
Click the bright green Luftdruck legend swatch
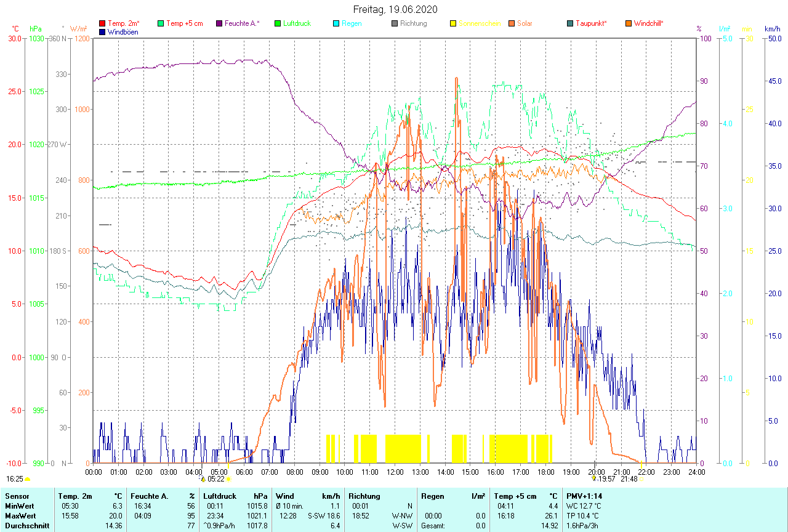point(278,23)
